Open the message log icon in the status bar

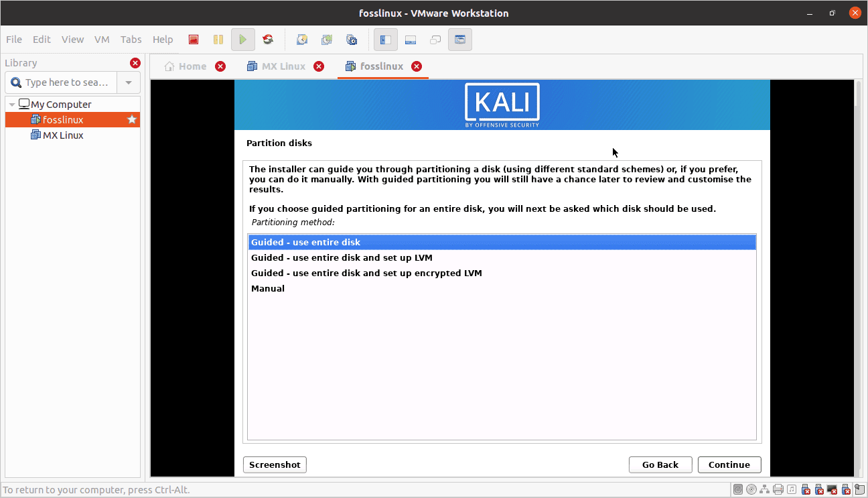coord(859,490)
